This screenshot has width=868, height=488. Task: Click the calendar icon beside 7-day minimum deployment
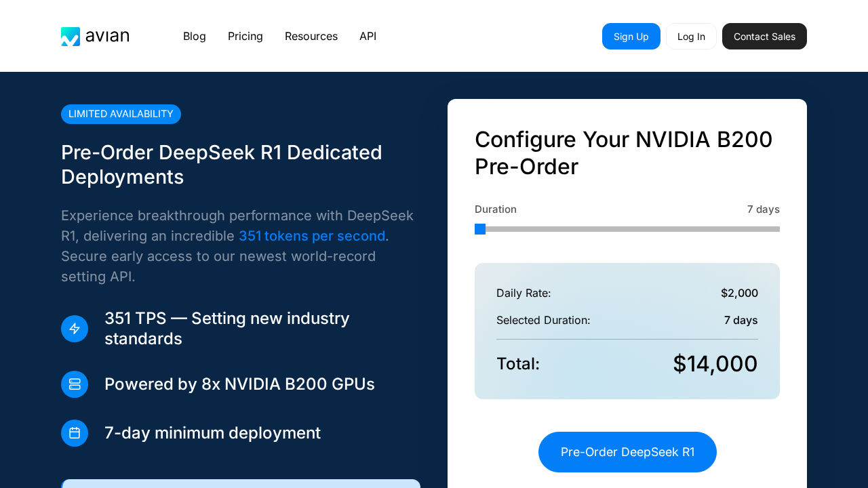(x=75, y=433)
